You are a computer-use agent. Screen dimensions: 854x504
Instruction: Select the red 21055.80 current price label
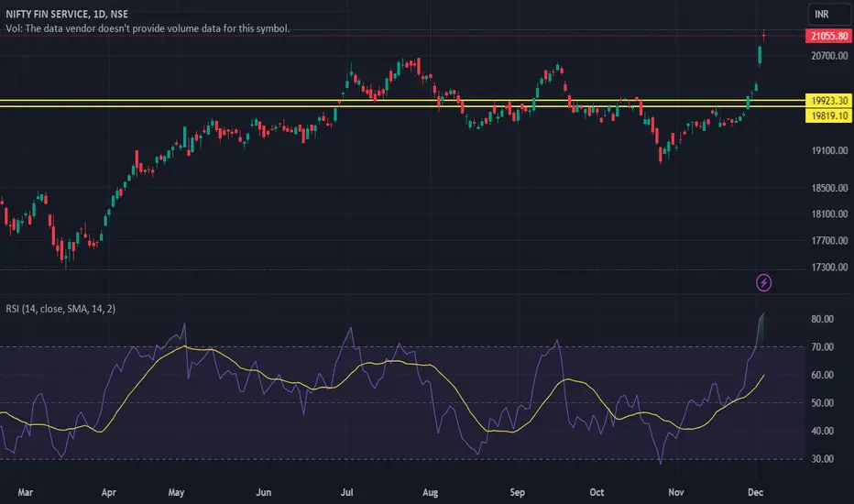tap(829, 36)
